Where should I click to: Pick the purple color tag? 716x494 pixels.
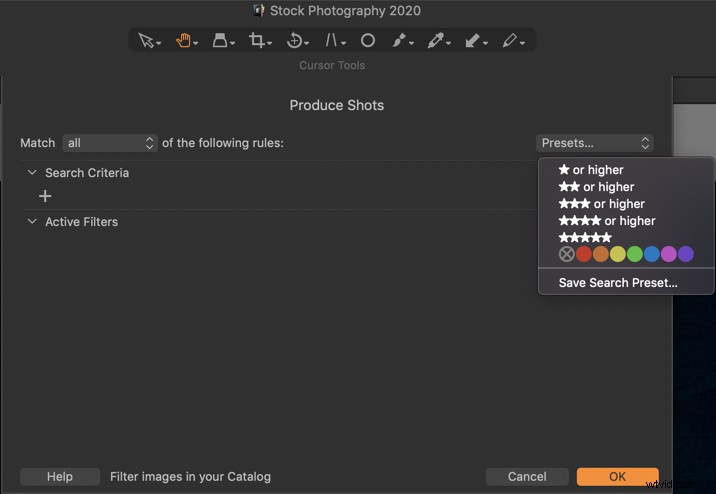pyautogui.click(x=685, y=254)
